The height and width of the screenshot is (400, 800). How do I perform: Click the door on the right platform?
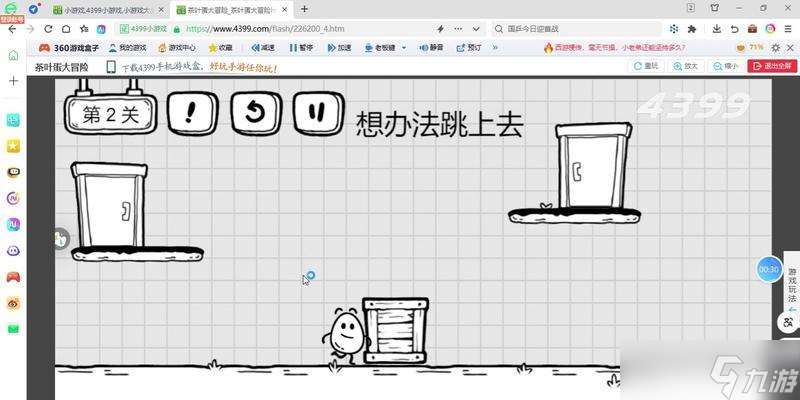click(x=593, y=165)
